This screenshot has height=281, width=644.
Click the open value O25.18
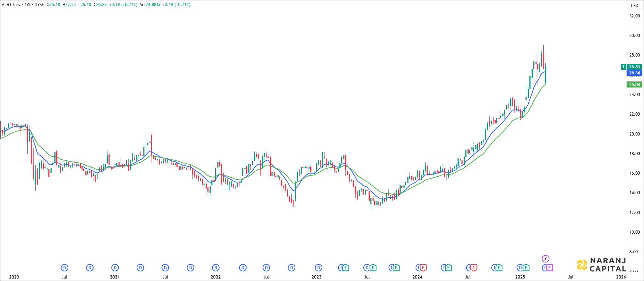click(x=53, y=5)
